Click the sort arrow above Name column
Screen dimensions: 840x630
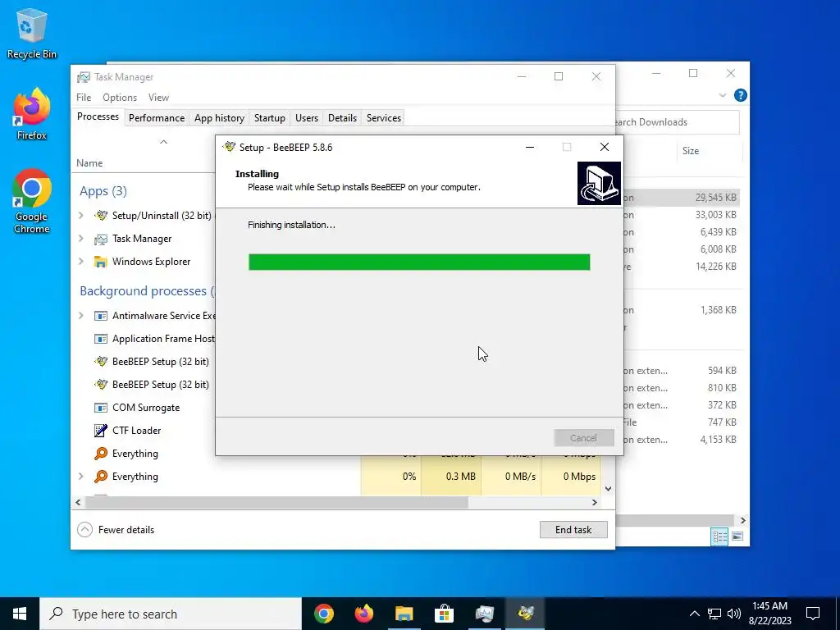click(164, 142)
